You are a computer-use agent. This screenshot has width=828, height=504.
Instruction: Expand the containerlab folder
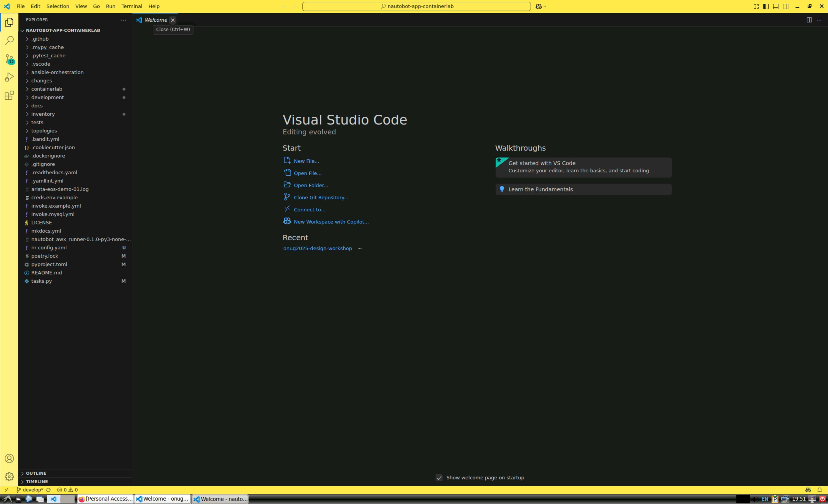(x=46, y=89)
